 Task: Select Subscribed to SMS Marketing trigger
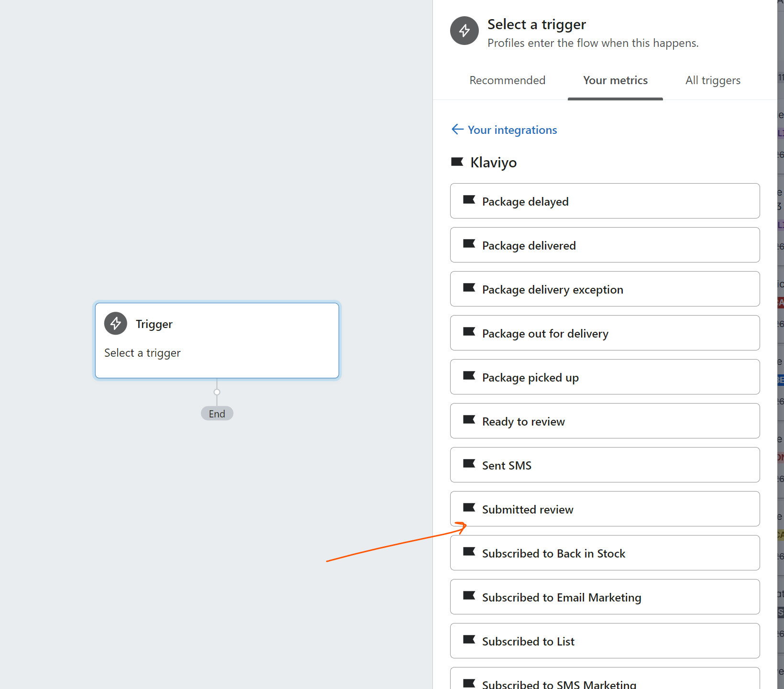605,679
